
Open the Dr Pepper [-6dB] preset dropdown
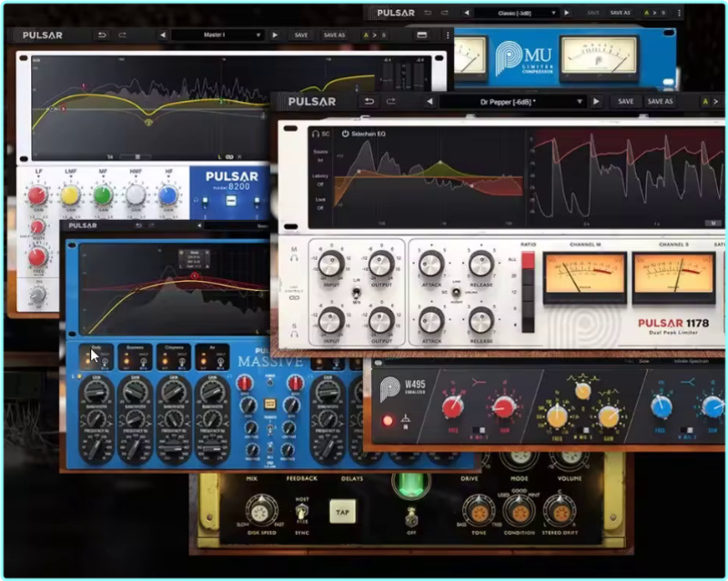[x=512, y=102]
